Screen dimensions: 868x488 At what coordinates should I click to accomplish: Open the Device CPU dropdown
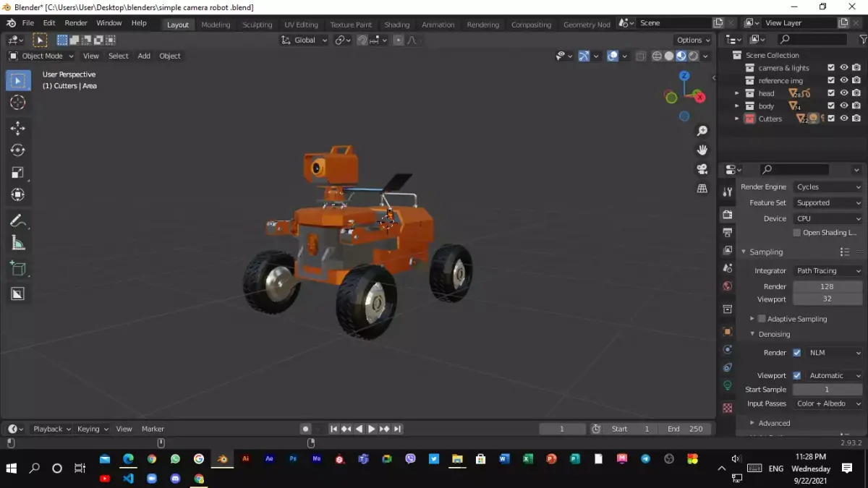pos(827,218)
